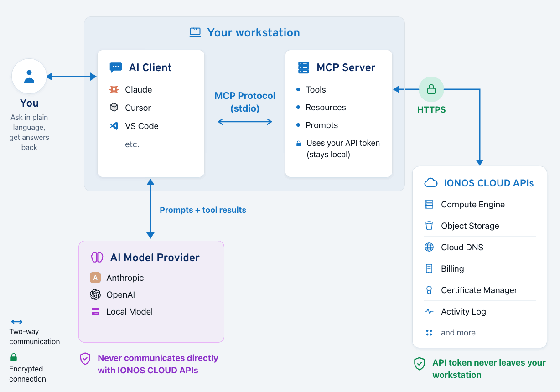This screenshot has width=560, height=392.
Task: Click the Compute Engine server icon
Action: click(x=429, y=204)
